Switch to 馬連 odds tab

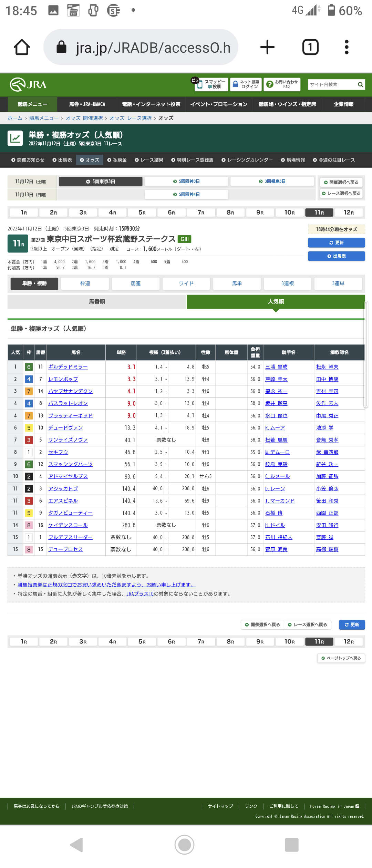pyautogui.click(x=136, y=283)
